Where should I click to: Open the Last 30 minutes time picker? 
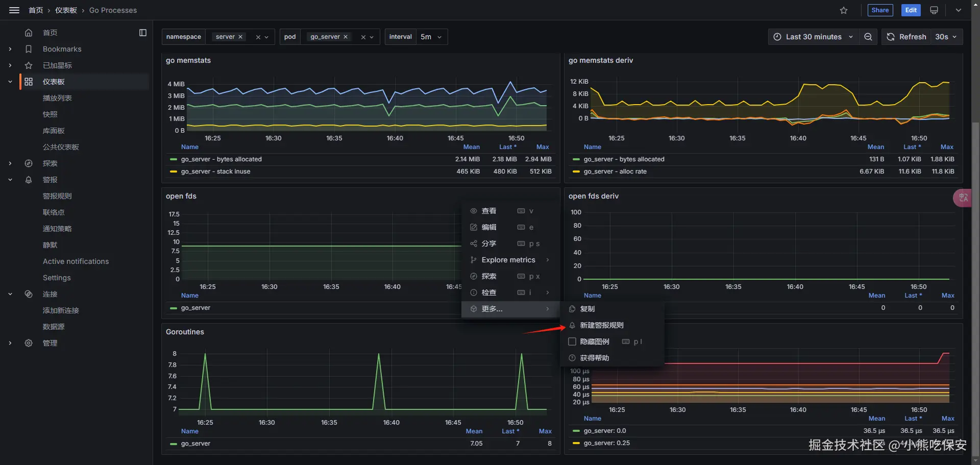813,37
